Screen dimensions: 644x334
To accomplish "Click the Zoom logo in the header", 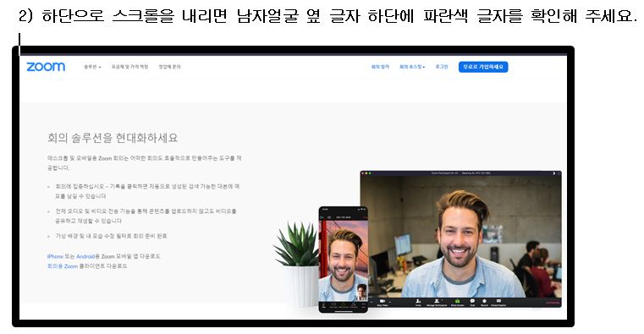I will [46, 67].
